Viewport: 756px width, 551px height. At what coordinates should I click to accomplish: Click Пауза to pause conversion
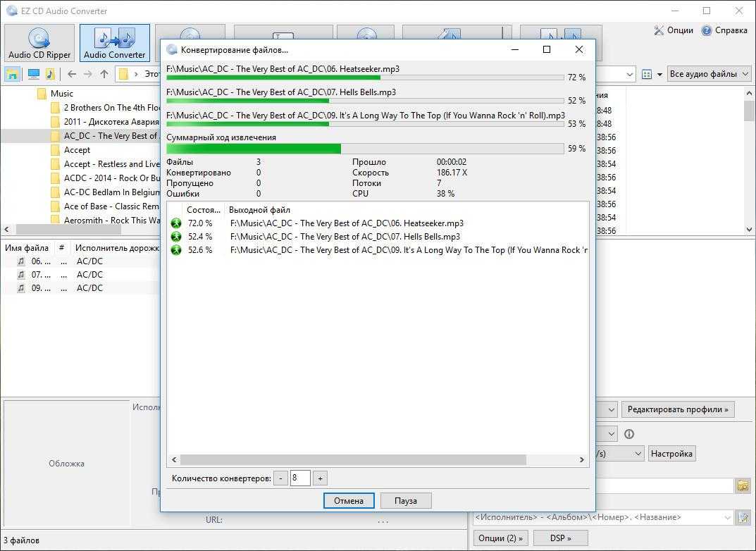406,500
